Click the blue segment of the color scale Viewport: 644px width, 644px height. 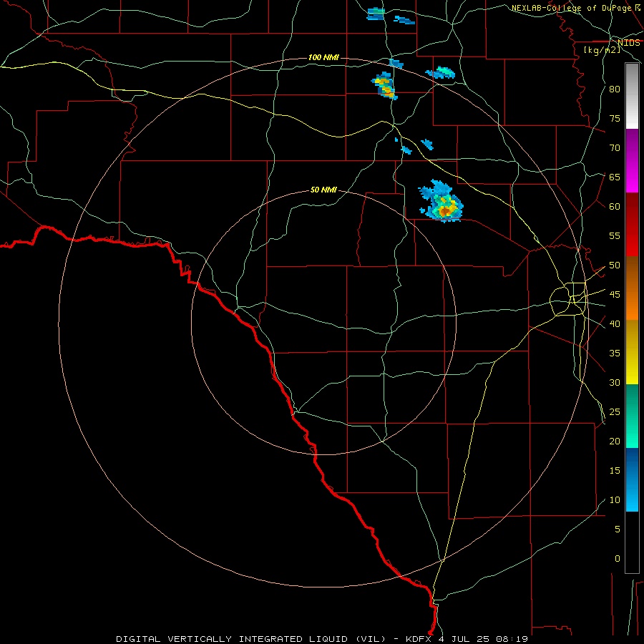632,479
